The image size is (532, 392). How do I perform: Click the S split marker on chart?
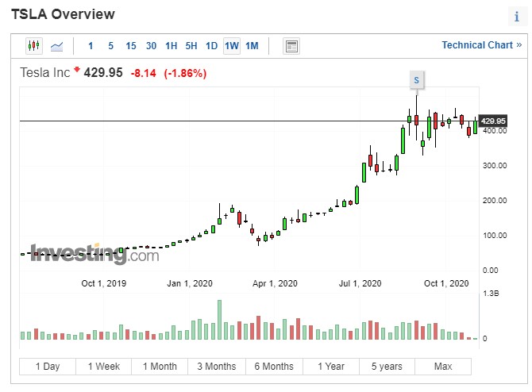(417, 80)
